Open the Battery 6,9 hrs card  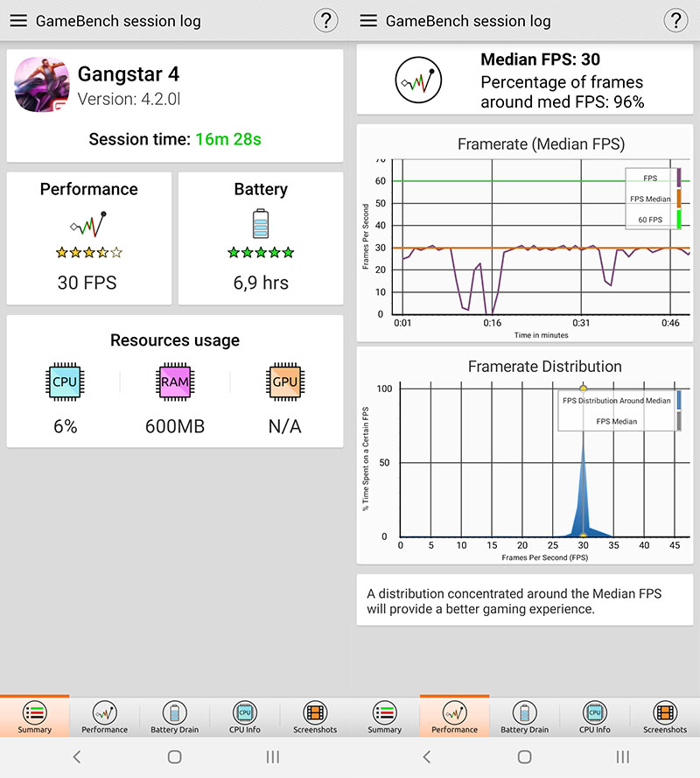pos(261,238)
